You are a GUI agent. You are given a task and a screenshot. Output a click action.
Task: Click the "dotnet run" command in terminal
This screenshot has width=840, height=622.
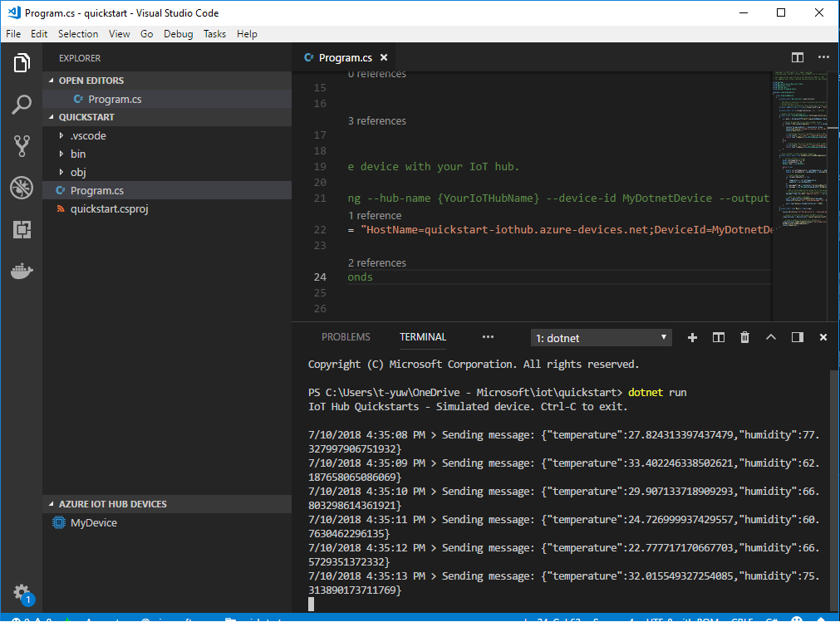657,392
